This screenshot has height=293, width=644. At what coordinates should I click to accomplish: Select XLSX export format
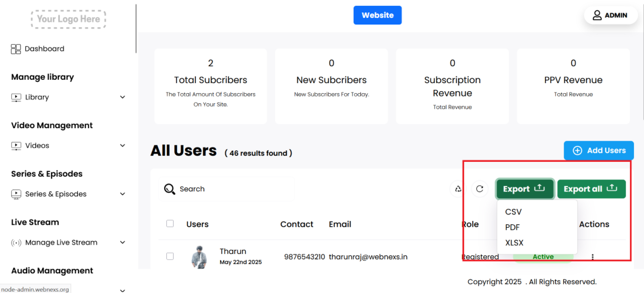coord(514,243)
